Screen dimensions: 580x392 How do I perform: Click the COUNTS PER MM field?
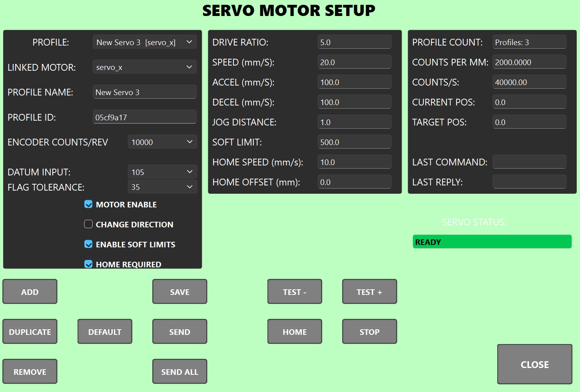click(x=530, y=62)
